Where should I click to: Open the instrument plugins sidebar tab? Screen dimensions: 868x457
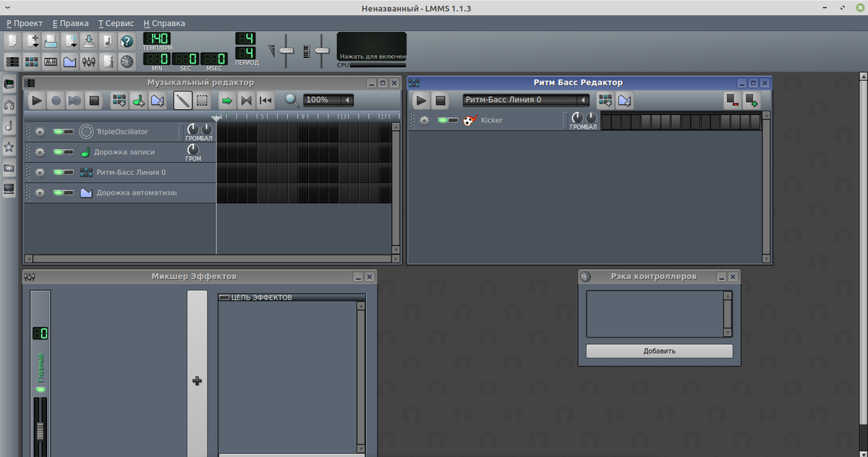click(x=9, y=84)
